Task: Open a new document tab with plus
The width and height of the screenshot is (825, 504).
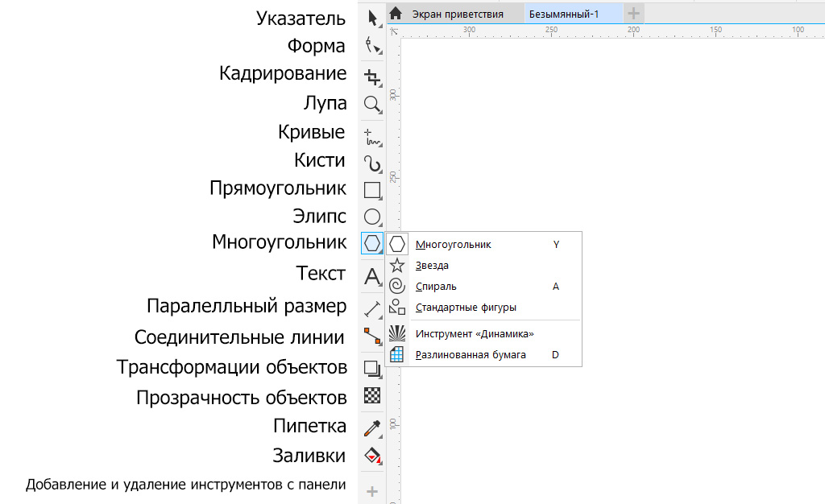Action: pos(634,14)
